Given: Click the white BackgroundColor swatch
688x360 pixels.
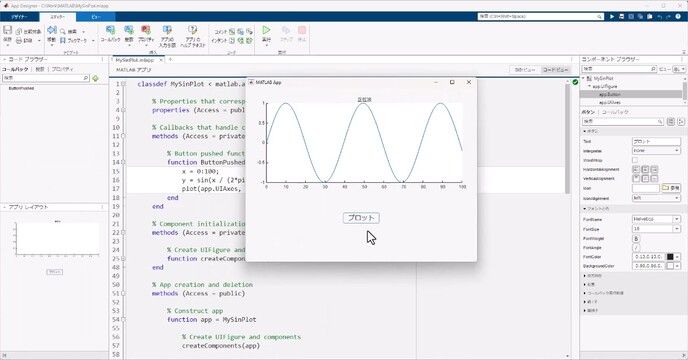Looking at the screenshot, I should coord(670,266).
